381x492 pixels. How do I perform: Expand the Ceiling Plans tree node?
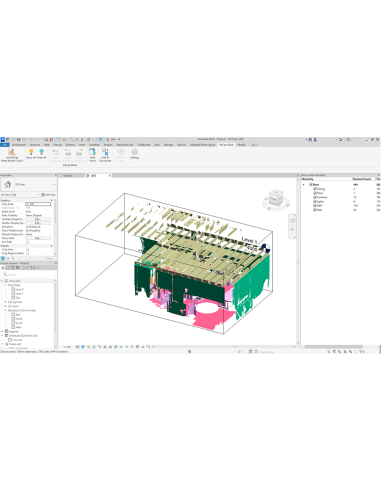coord(5,302)
